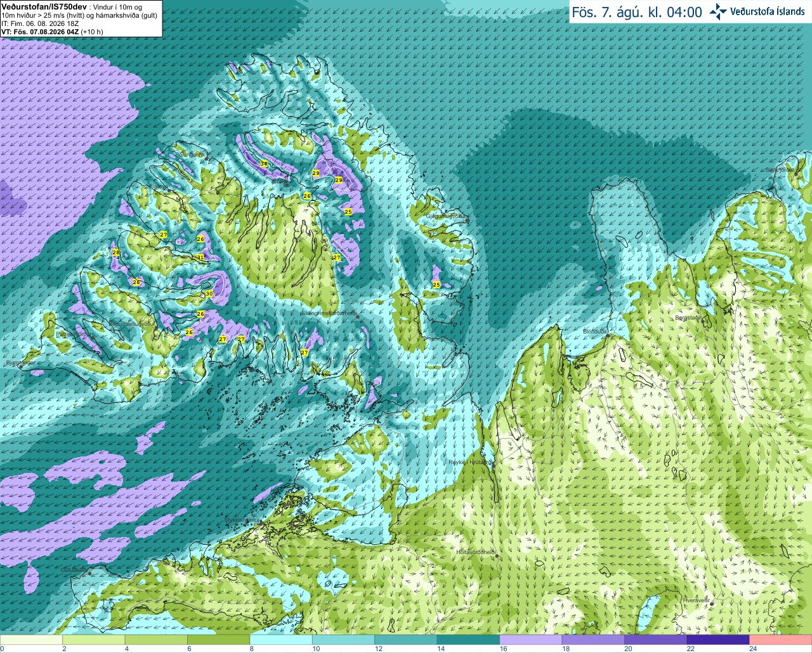This screenshot has height=653, width=812.
Task: Select the gust marker labeled 28
Action: pyautogui.click(x=115, y=252)
